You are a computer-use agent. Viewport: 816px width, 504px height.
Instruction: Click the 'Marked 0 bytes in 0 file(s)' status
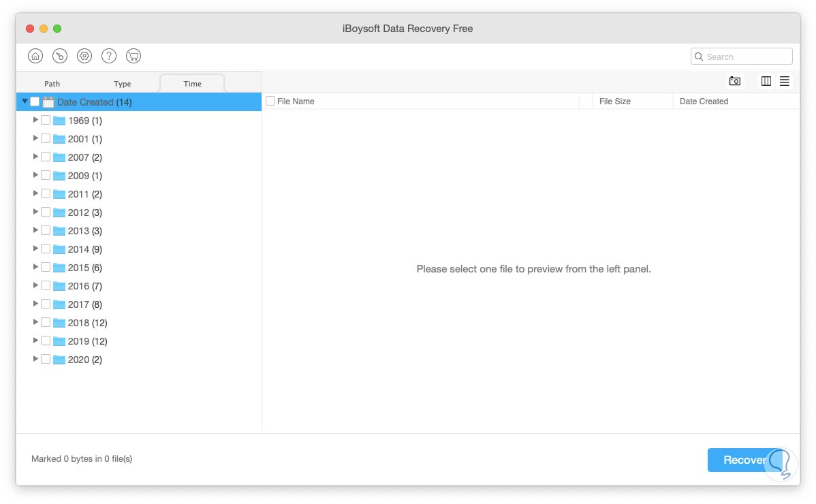[82, 459]
